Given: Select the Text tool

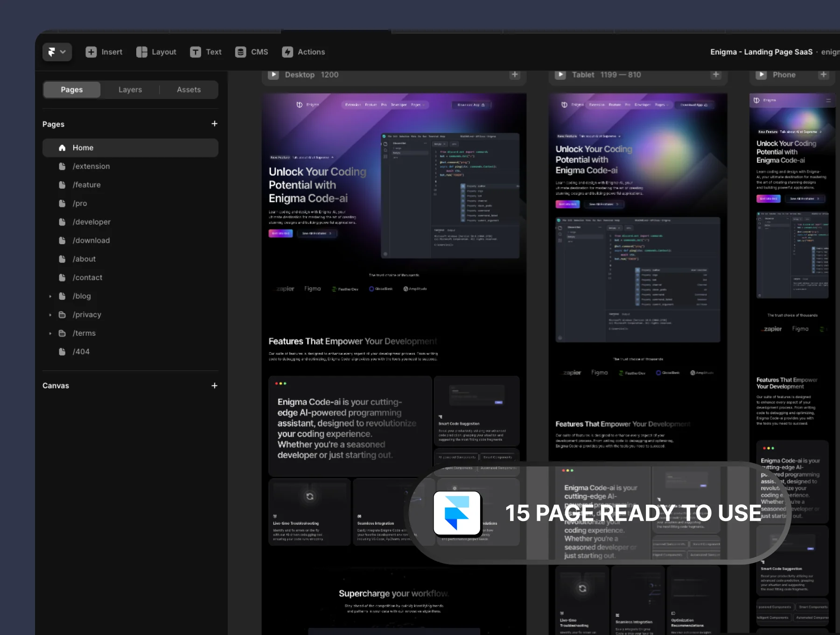Looking at the screenshot, I should point(206,52).
